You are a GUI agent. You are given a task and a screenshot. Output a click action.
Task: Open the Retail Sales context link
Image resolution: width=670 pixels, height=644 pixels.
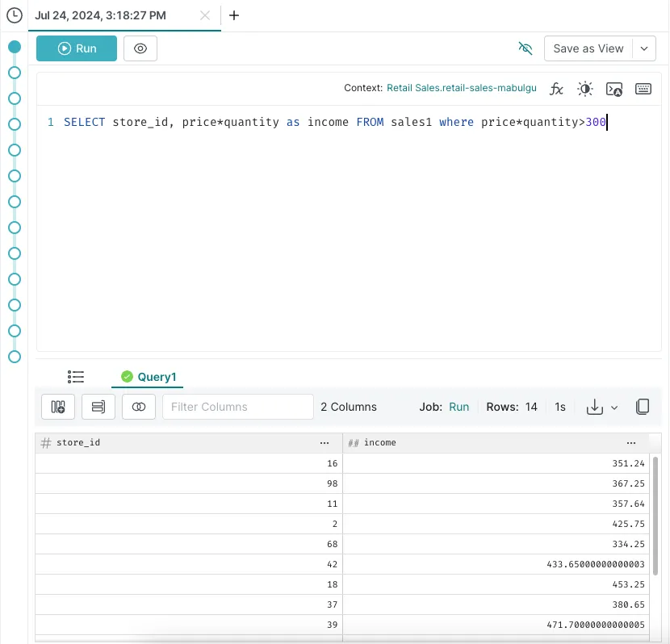(x=461, y=88)
